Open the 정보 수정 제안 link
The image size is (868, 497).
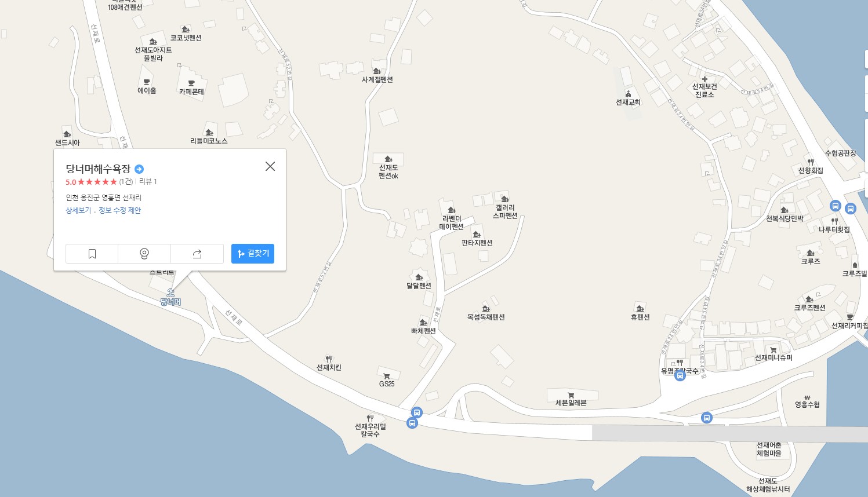point(119,210)
